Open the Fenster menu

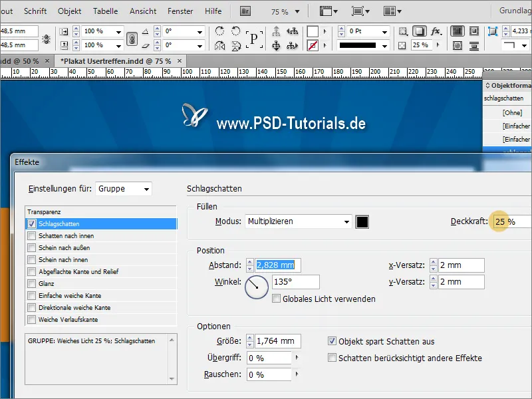tap(180, 11)
